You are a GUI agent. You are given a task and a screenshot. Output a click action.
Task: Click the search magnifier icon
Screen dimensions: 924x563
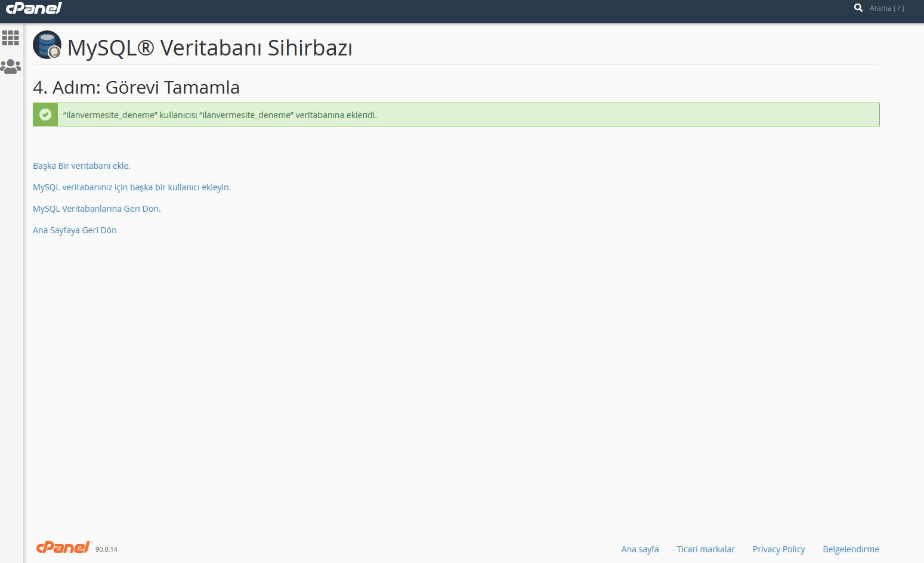pyautogui.click(x=858, y=8)
